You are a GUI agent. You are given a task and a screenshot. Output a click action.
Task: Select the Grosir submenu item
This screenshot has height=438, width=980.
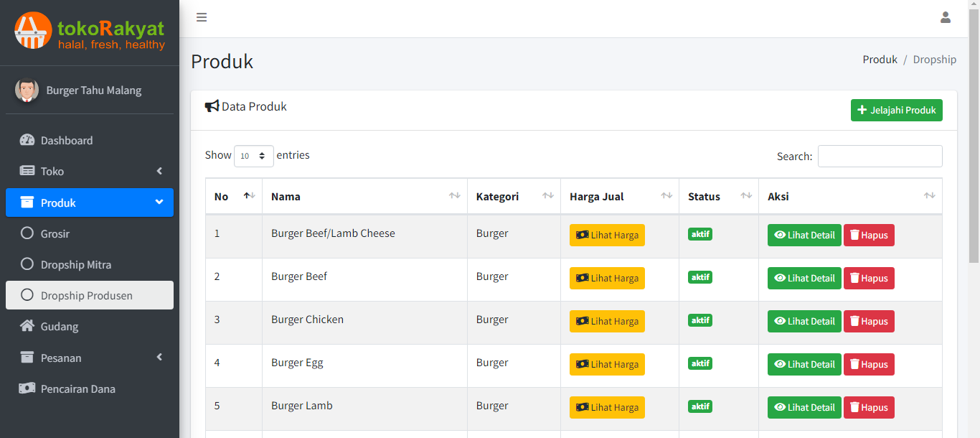pos(55,233)
